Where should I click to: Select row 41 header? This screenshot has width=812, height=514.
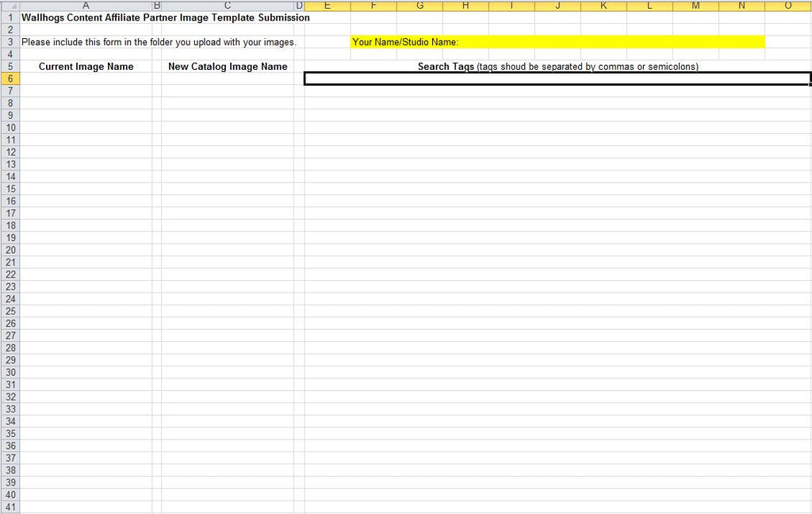[10, 507]
